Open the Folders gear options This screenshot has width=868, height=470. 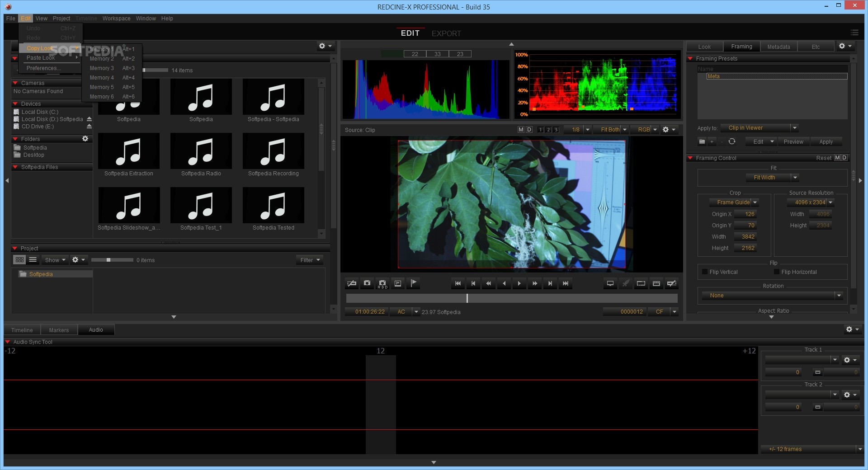[85, 139]
